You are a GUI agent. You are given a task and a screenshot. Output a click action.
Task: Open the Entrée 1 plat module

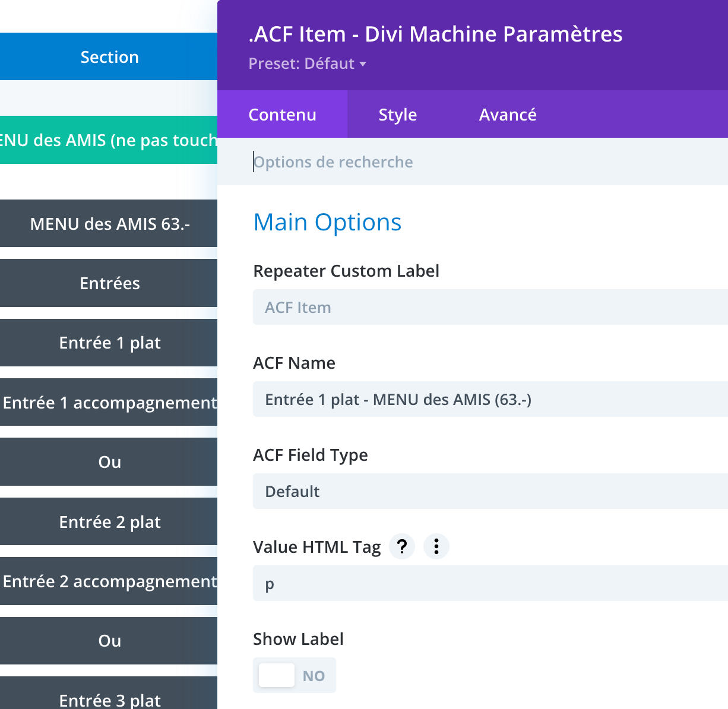click(109, 343)
